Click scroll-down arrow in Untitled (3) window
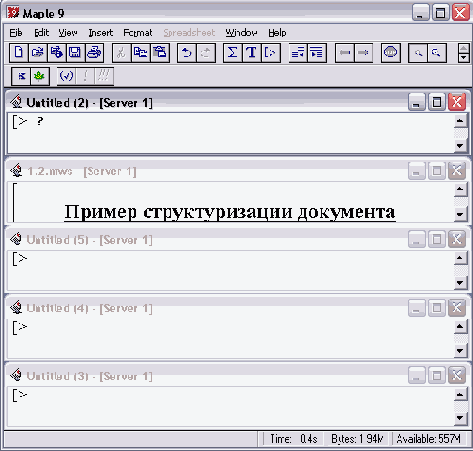The image size is (473, 451). coord(460,418)
